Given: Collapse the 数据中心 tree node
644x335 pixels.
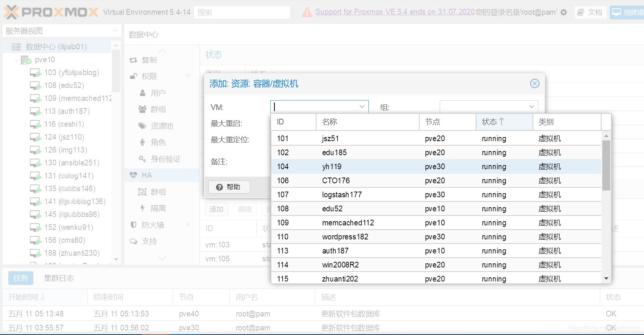Looking at the screenshot, I should coord(8,47).
